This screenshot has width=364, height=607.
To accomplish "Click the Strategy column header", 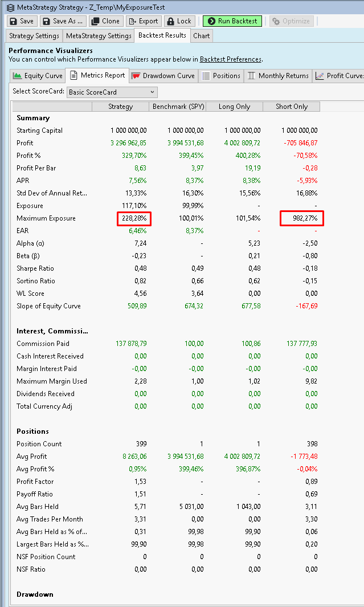I will [x=120, y=107].
